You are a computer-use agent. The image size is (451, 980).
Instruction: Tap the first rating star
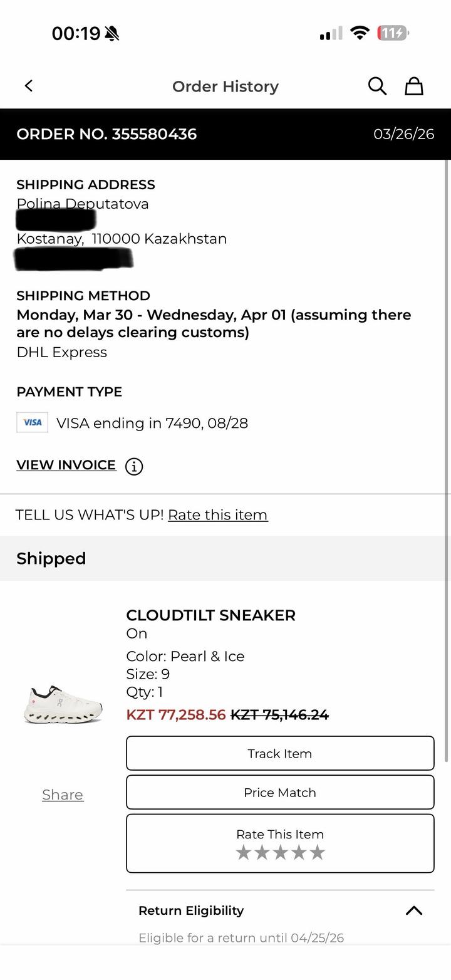point(243,852)
